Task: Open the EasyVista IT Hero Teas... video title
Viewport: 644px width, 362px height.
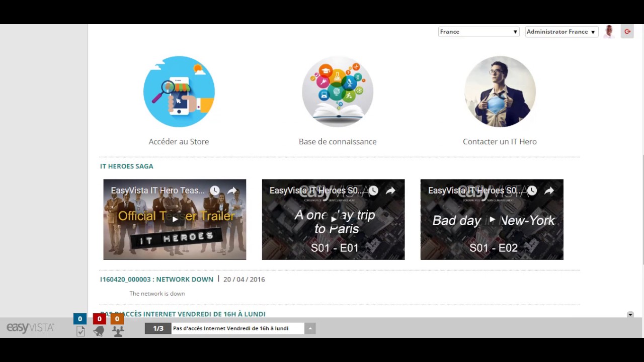Action: tap(158, 191)
